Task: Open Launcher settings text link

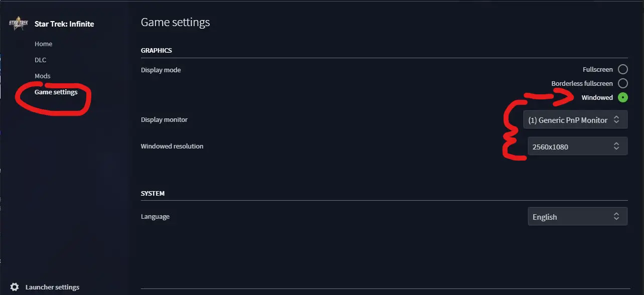Action: point(52,287)
